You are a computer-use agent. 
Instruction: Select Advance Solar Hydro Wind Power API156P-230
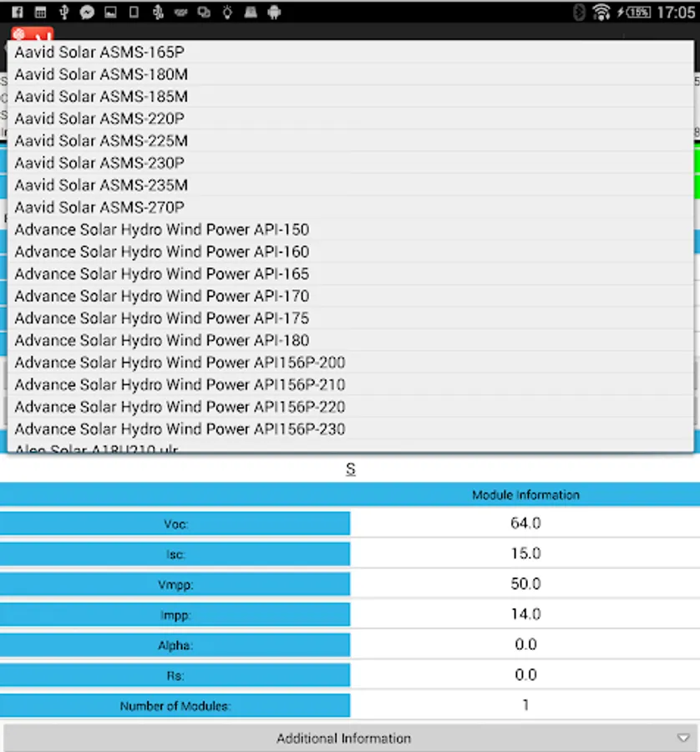[x=351, y=429]
